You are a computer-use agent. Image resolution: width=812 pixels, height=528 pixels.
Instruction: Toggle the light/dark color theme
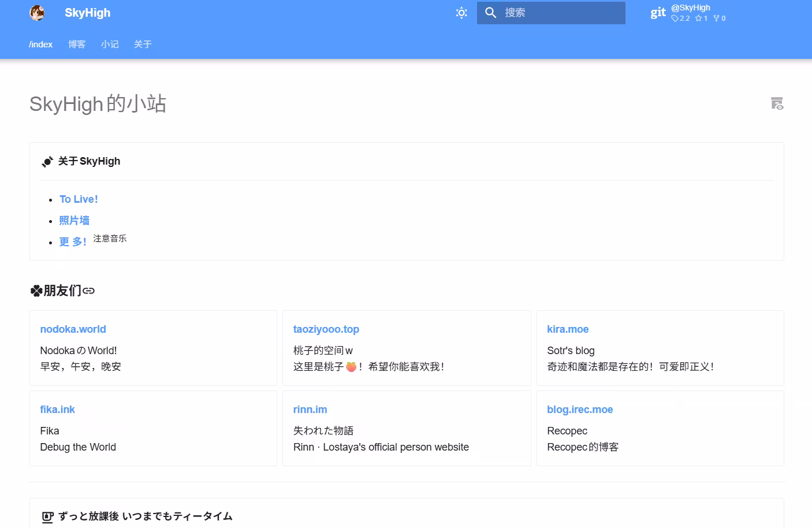pyautogui.click(x=461, y=13)
